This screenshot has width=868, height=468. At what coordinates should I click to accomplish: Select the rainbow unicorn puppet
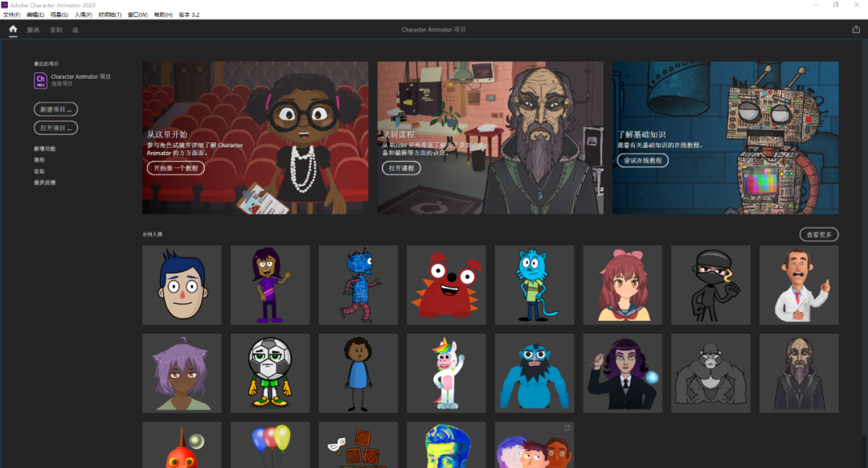tap(446, 373)
